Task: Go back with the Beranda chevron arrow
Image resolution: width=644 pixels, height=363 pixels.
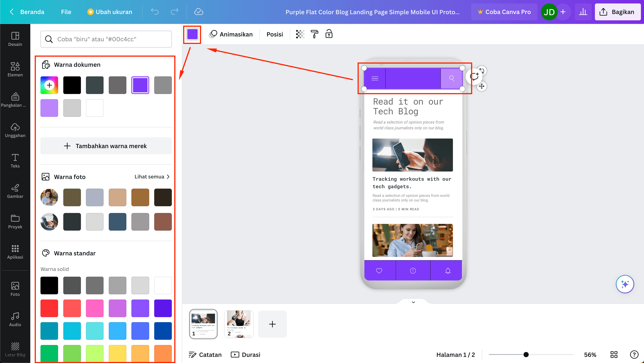Action: [x=12, y=12]
